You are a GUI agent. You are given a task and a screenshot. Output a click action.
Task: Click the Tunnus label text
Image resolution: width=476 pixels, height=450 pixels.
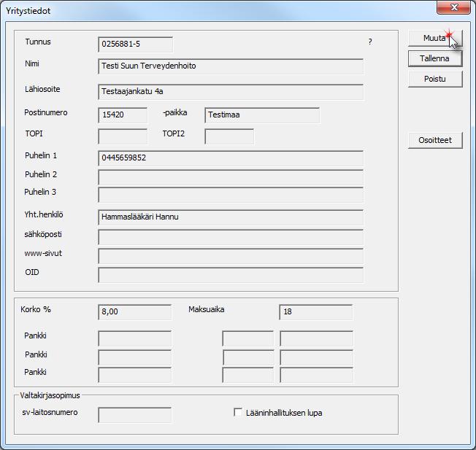click(x=38, y=42)
